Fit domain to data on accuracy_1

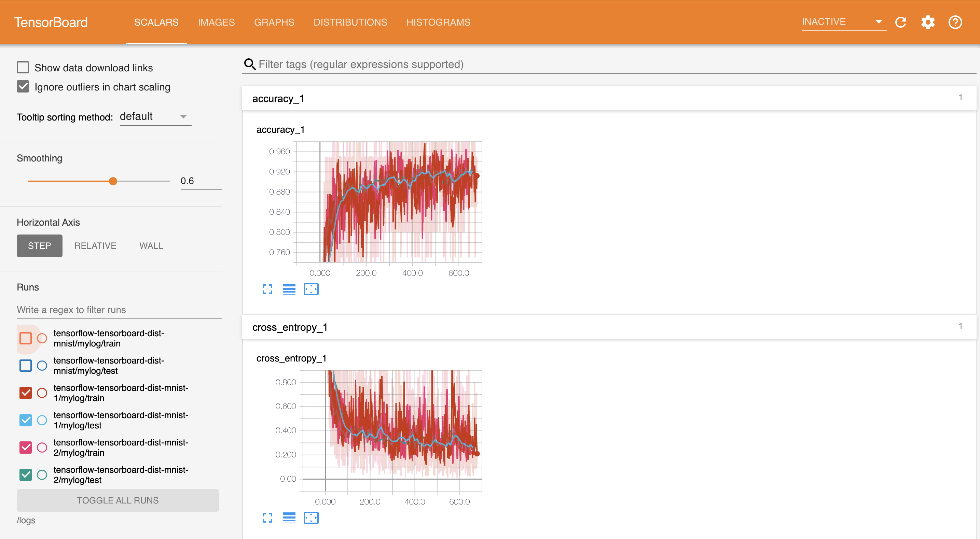click(x=311, y=289)
